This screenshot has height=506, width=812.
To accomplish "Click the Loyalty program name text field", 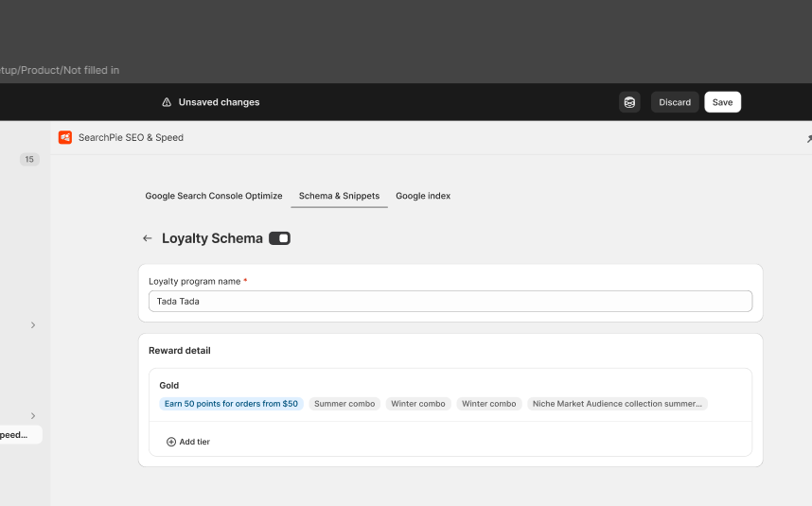I will coord(450,302).
